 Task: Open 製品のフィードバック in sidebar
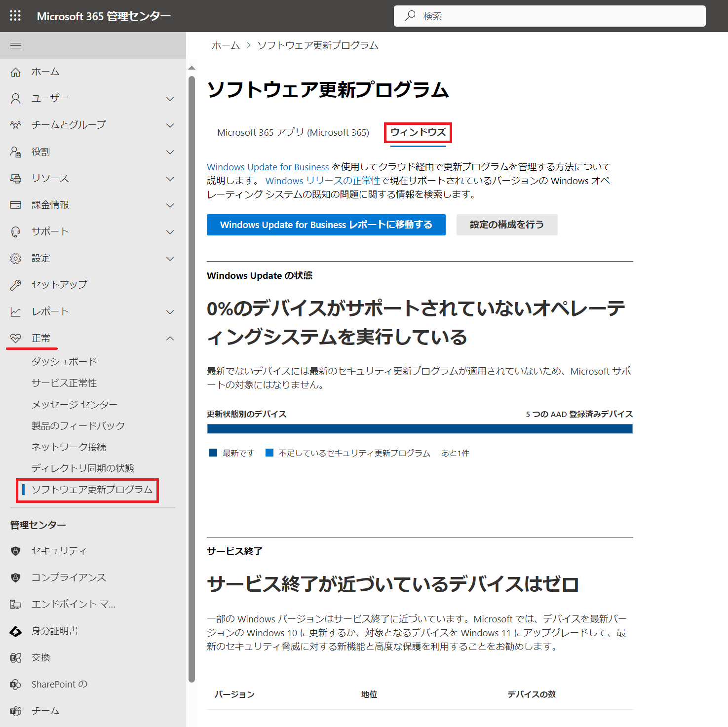point(78,425)
